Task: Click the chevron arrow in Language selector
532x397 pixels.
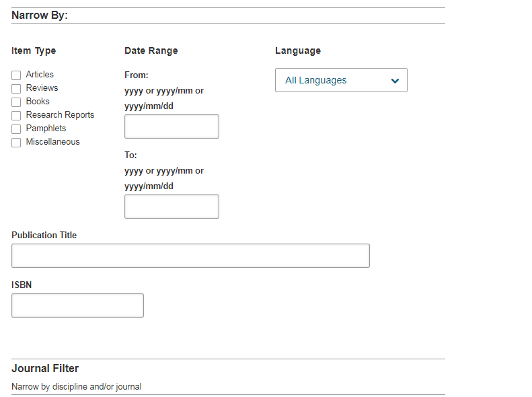Action: [x=395, y=81]
